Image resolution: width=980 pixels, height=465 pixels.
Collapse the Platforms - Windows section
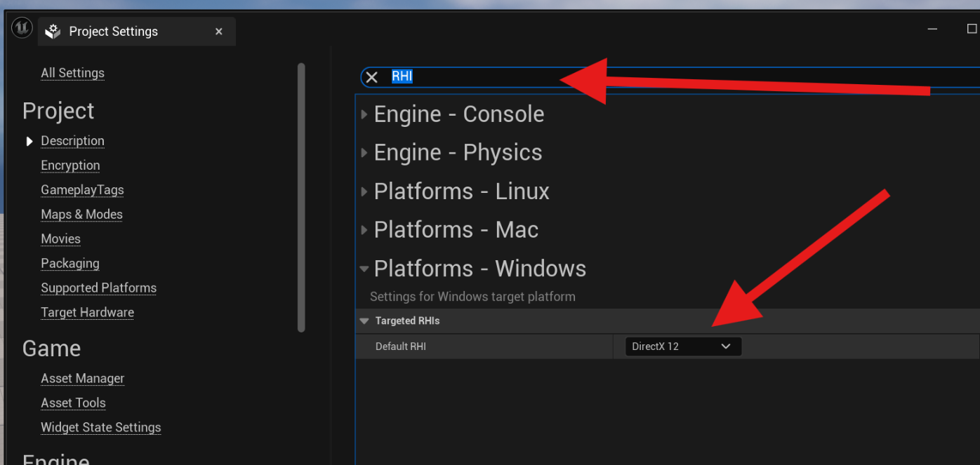(x=364, y=269)
